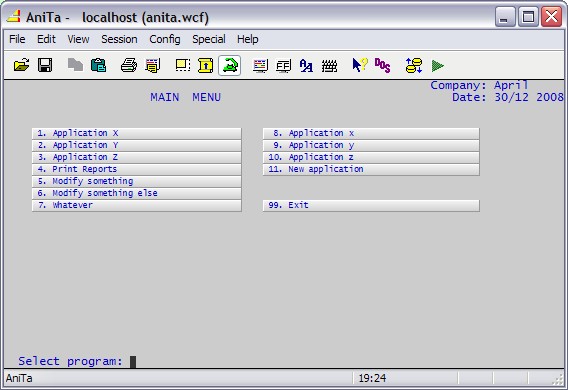The width and height of the screenshot is (568, 390).
Task: Click the AniTa status bar label
Action: [x=19, y=378]
